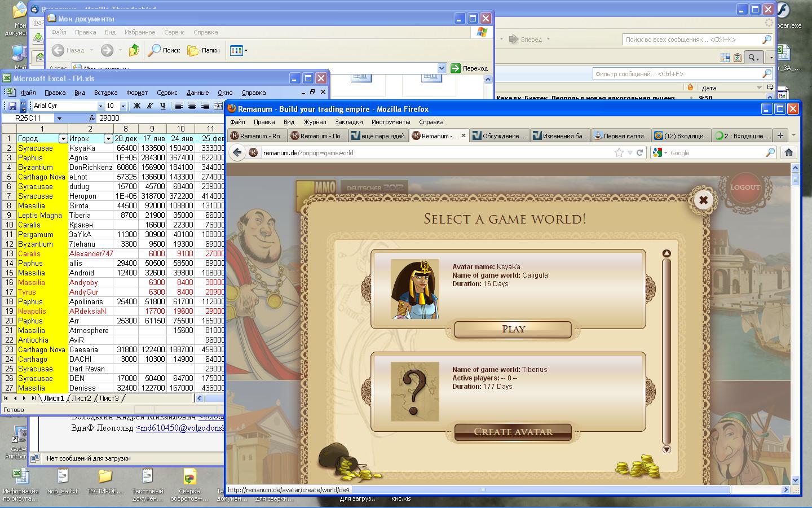Bookmark this page with the star icon

pyautogui.click(x=619, y=152)
